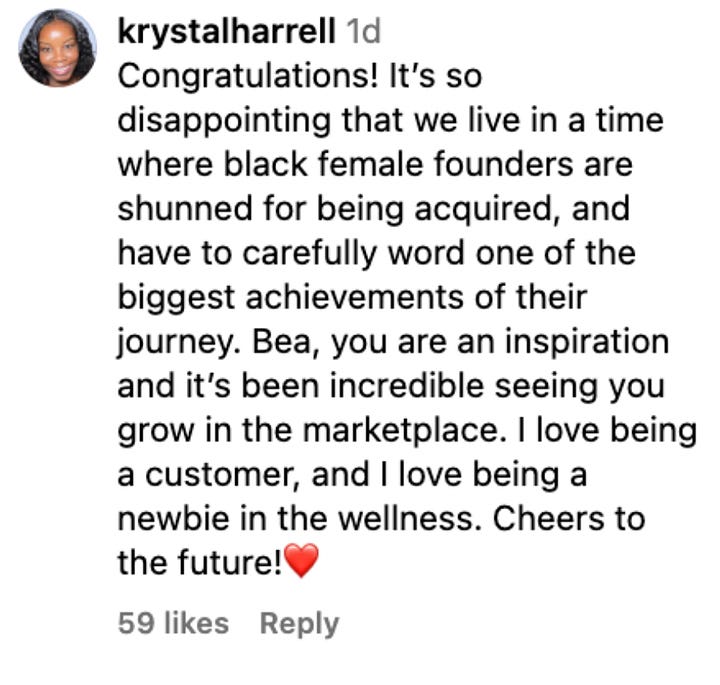Image resolution: width=720 pixels, height=685 pixels.
Task: Open krystalharrell's profile picture
Action: [57, 48]
